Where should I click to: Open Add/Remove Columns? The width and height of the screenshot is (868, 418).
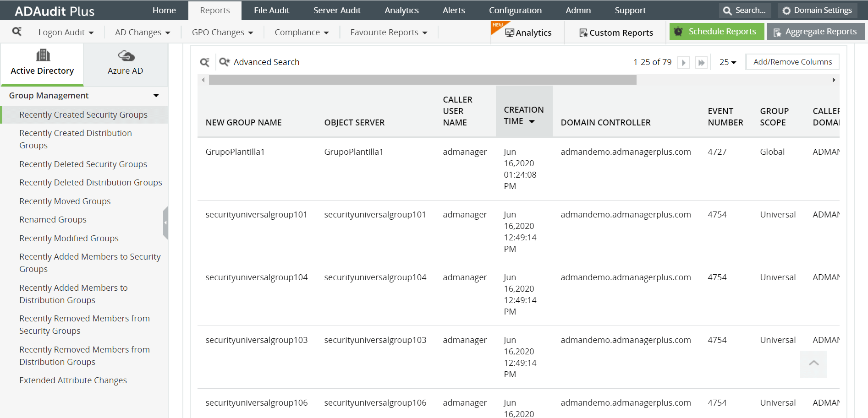[793, 62]
